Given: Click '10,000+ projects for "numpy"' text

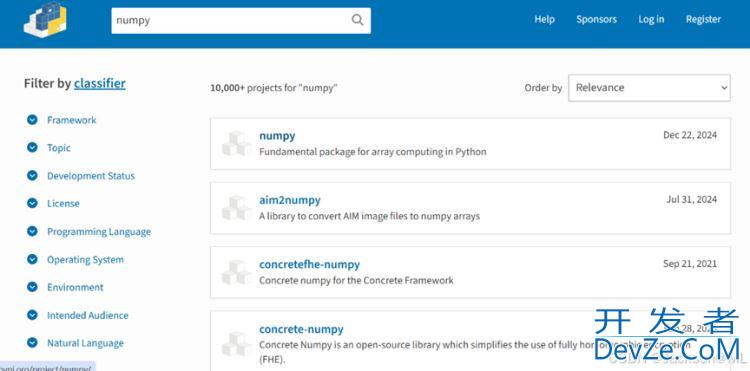Looking at the screenshot, I should click(274, 88).
